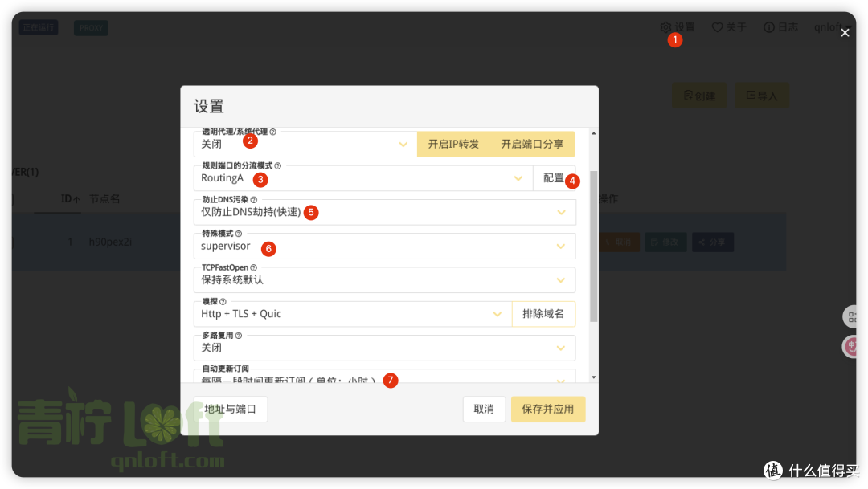Click the 开启IP转发 button
This screenshot has width=868, height=489.
[453, 144]
